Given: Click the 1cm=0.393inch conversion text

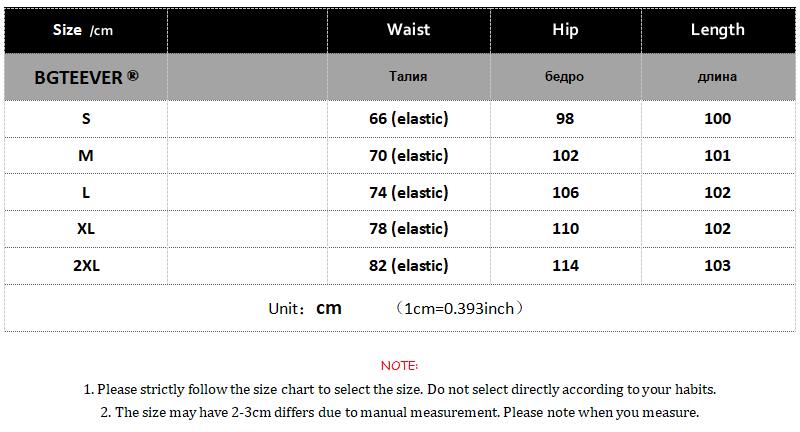Looking at the screenshot, I should [x=459, y=308].
